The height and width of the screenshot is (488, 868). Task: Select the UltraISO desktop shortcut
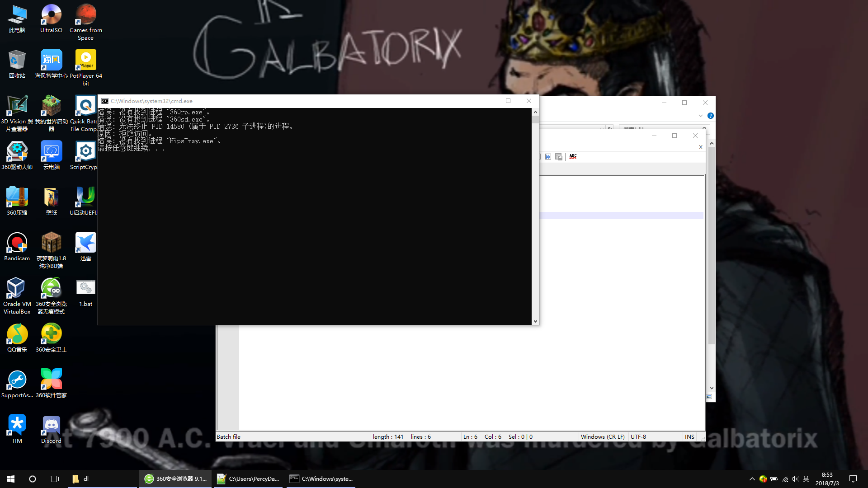(51, 19)
